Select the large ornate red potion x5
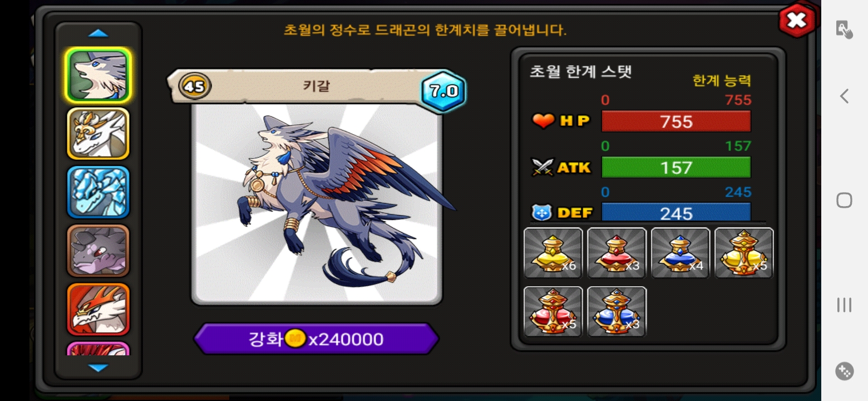Image resolution: width=868 pixels, height=401 pixels. [x=553, y=312]
